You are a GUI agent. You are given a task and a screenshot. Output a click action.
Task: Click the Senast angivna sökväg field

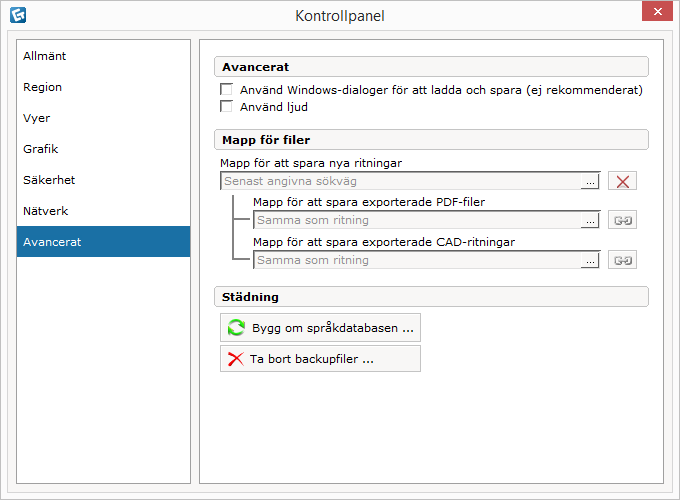pos(401,181)
